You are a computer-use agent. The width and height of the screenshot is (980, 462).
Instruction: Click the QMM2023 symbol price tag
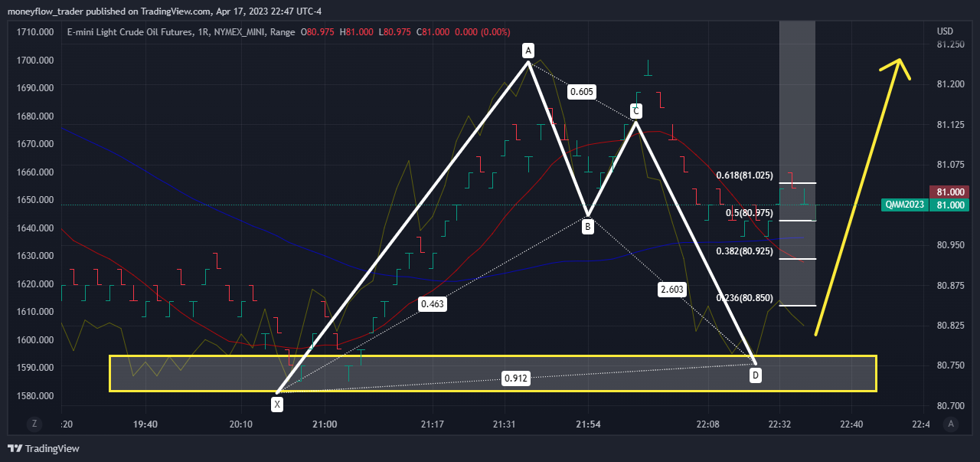(x=906, y=205)
